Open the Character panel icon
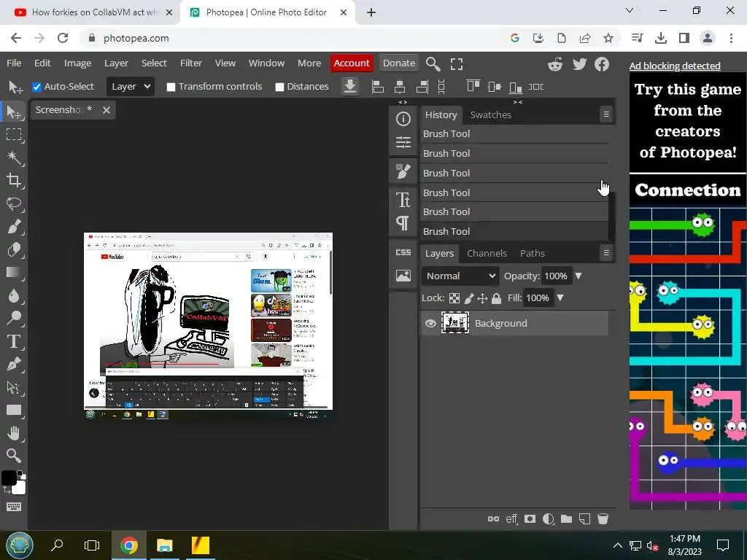This screenshot has height=560, width=747. pos(403,200)
